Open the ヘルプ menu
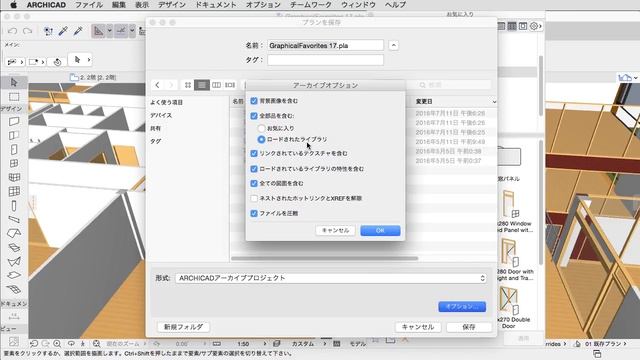The image size is (640, 360). [x=395, y=5]
